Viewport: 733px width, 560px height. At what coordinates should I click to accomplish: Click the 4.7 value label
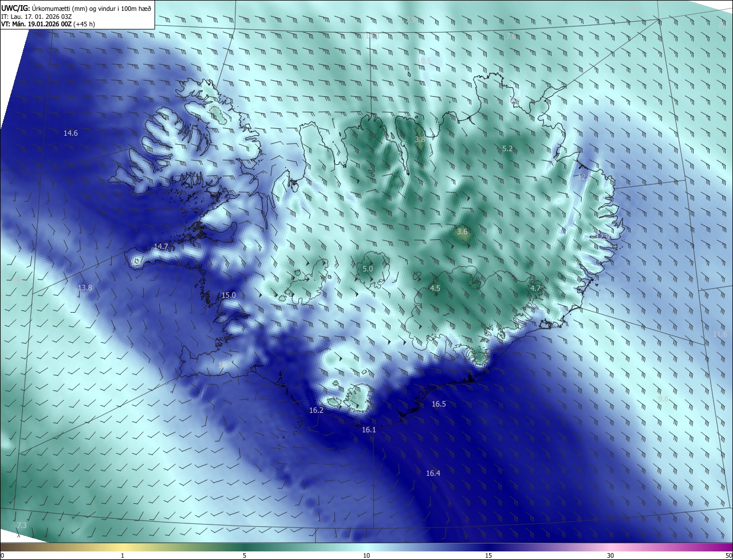coord(535,288)
